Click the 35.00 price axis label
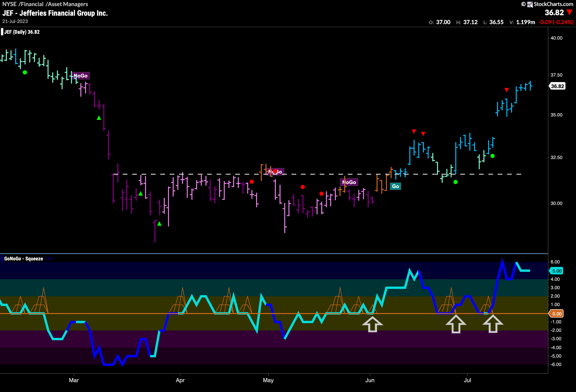 tap(556, 115)
